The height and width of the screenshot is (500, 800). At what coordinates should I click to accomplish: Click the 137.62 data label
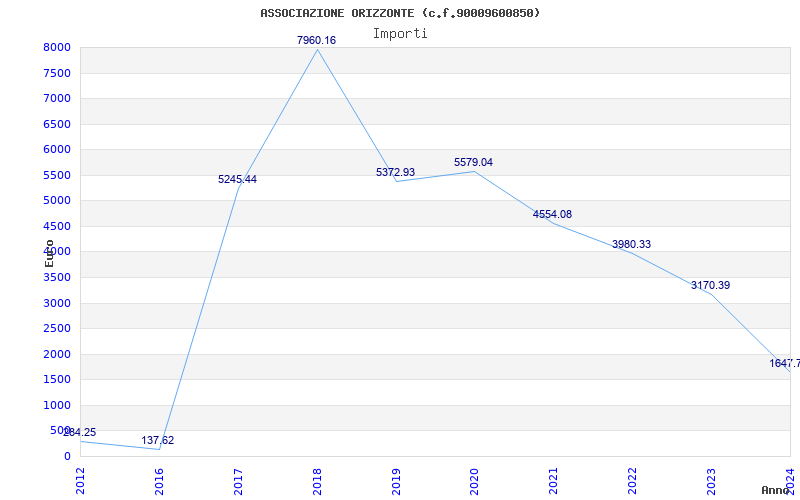coord(158,440)
